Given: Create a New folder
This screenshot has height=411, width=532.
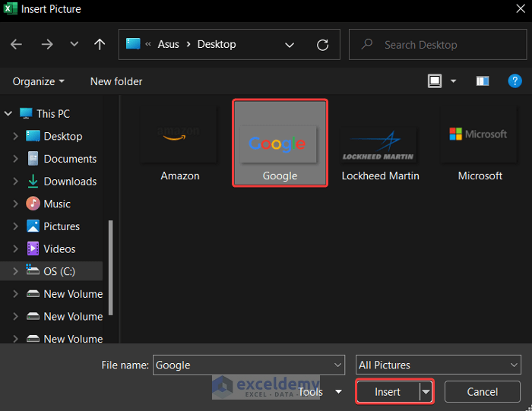Looking at the screenshot, I should click(116, 81).
